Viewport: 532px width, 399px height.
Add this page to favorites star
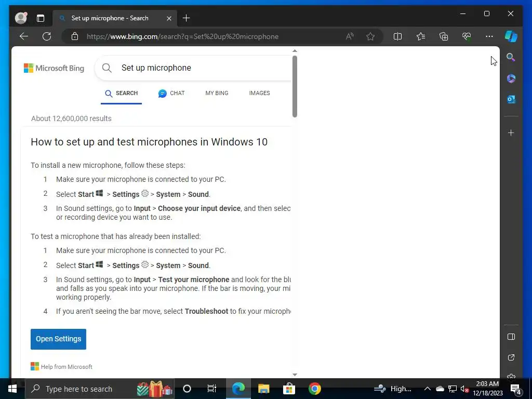pos(370,36)
